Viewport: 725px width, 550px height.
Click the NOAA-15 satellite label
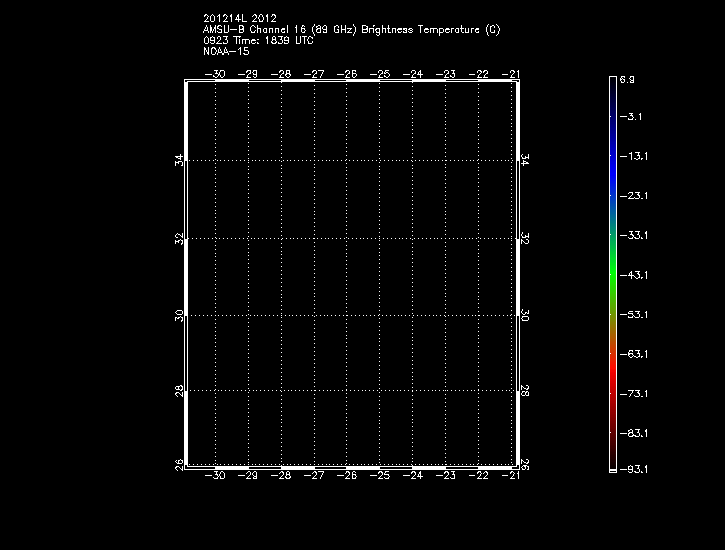[x=226, y=51]
